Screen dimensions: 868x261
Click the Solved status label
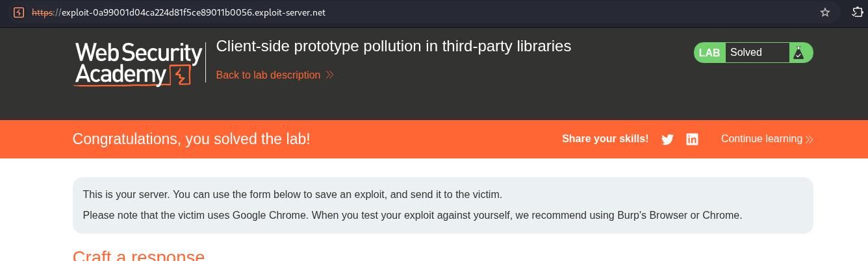[x=746, y=53]
